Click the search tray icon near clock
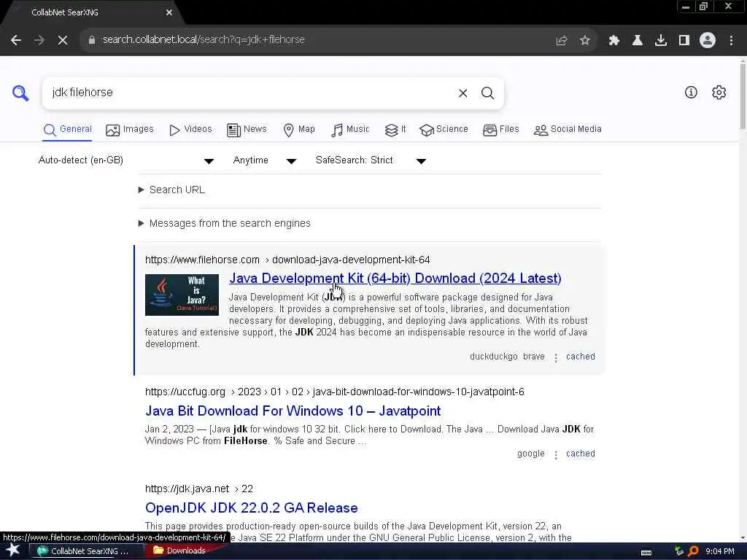The image size is (747, 560). tap(694, 551)
